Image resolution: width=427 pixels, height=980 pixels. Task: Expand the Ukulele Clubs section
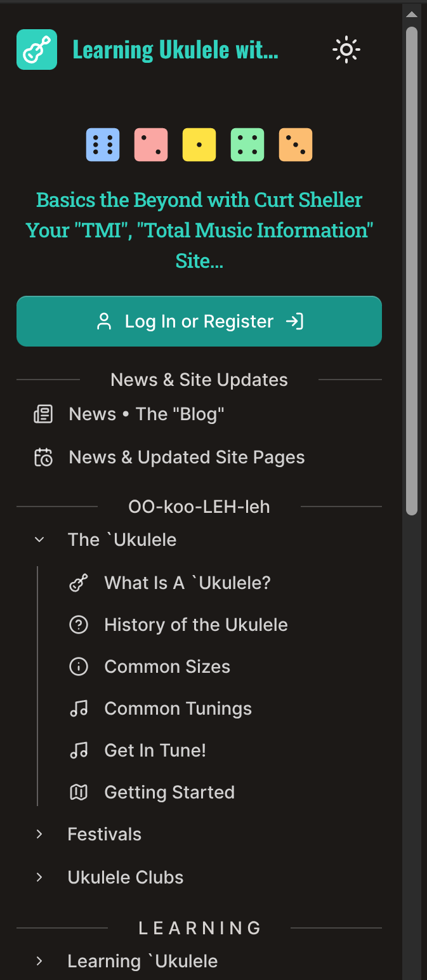[39, 877]
